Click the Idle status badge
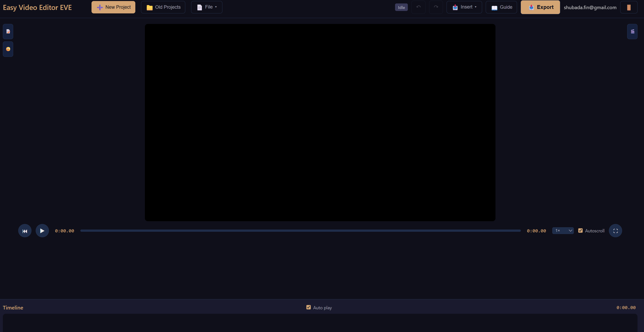This screenshot has height=332, width=644. pyautogui.click(x=402, y=7)
